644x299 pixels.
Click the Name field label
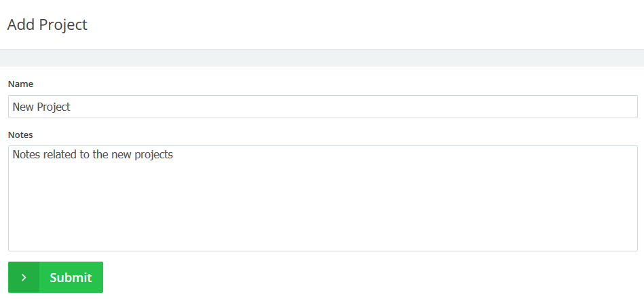[20, 84]
